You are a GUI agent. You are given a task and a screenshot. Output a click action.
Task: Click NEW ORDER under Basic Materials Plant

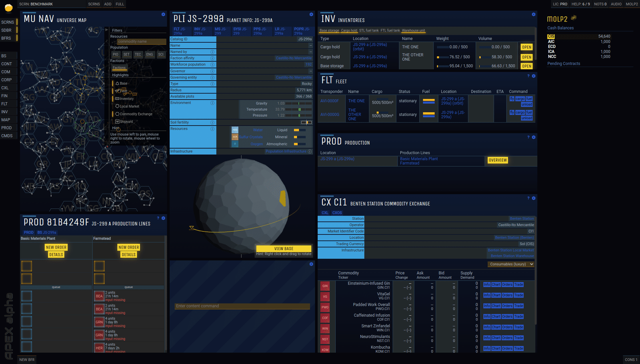click(x=56, y=247)
